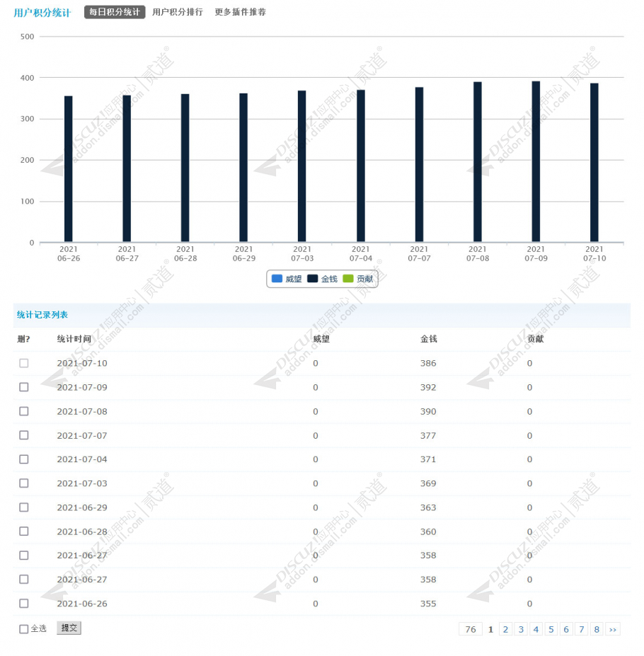Select the 2021-07-08 row checkbox
Viewport: 644px width, 656px height.
(24, 411)
